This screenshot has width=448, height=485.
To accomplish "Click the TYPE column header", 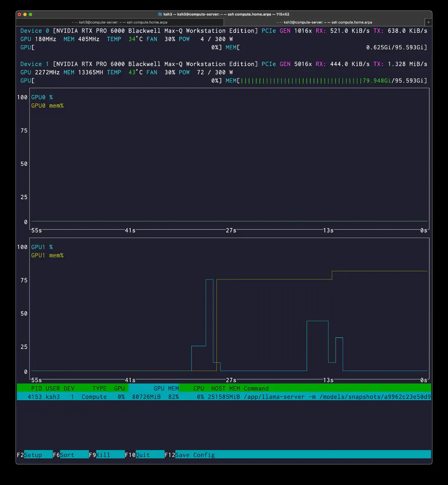I will coord(99,388).
